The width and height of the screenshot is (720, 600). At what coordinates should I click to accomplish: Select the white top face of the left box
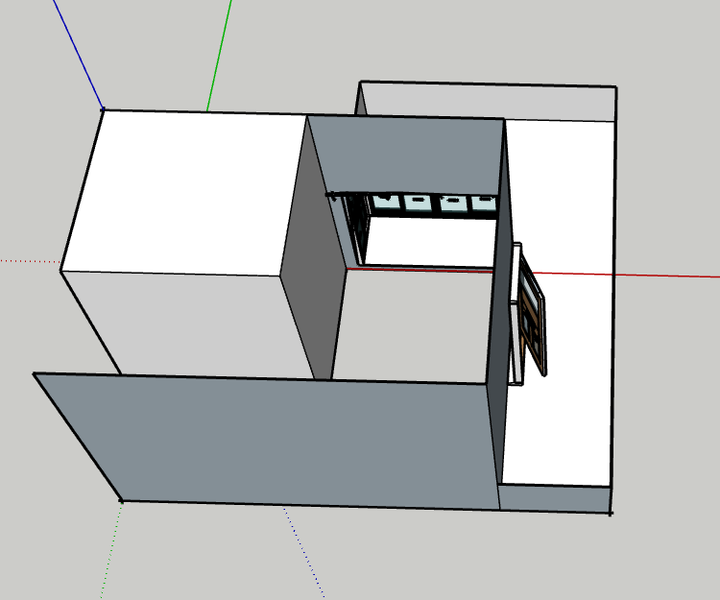tap(184, 193)
